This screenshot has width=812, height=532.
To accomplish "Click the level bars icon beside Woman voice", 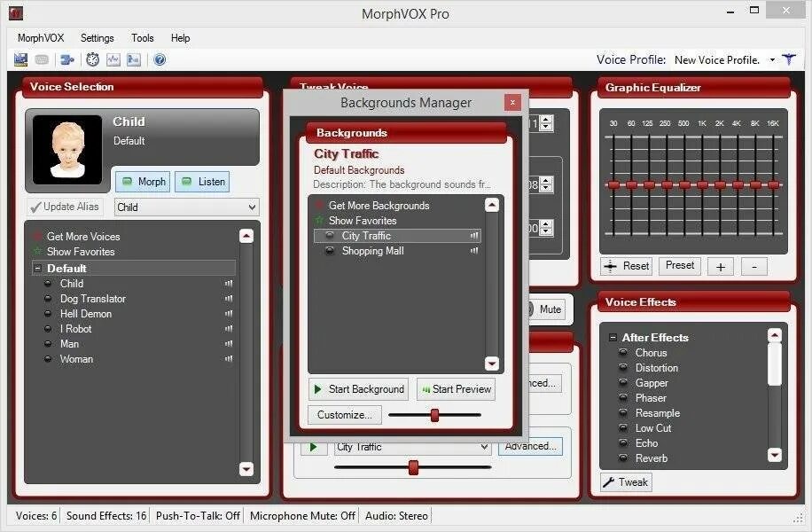I will click(229, 358).
